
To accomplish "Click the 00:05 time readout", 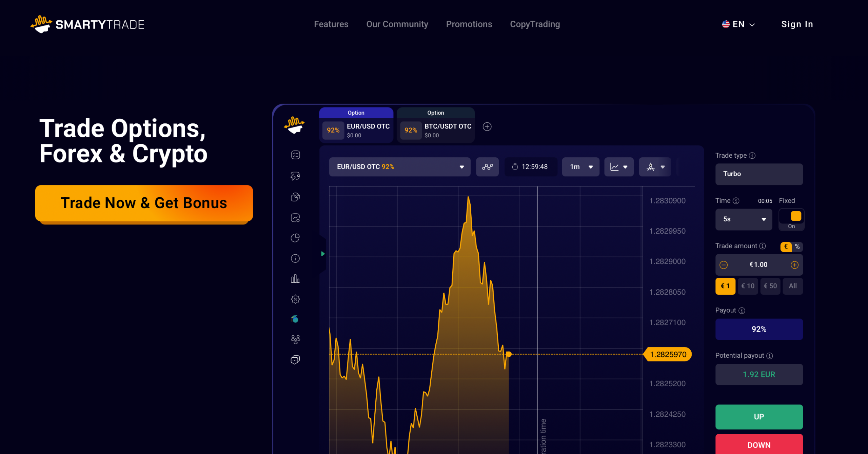I will (x=765, y=201).
